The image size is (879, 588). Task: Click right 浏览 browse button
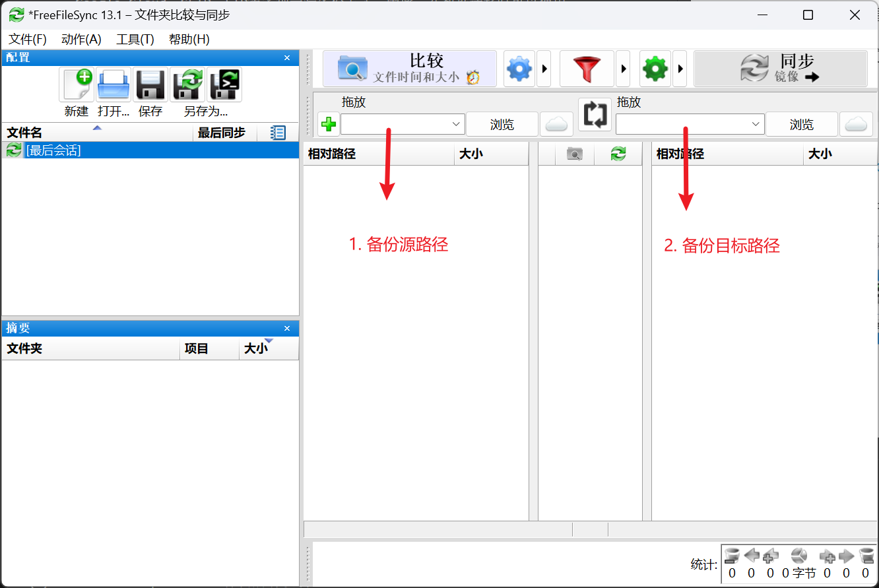click(x=802, y=124)
